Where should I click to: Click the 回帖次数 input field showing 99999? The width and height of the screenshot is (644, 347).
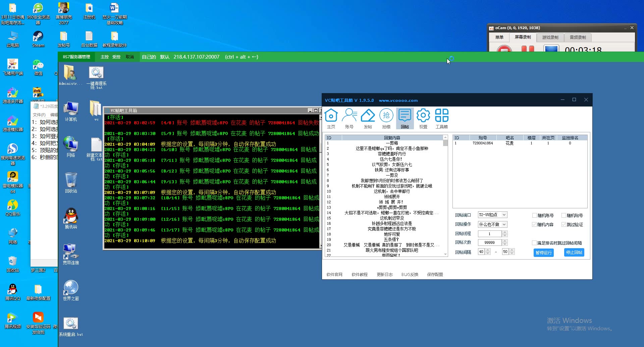pyautogui.click(x=489, y=242)
